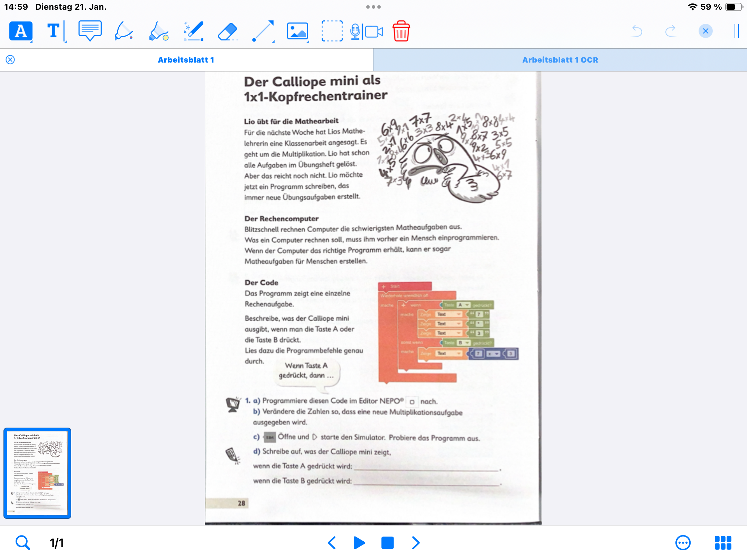Choose the dashed selection rectangle tool
Screen dimensions: 747x560
coord(332,31)
